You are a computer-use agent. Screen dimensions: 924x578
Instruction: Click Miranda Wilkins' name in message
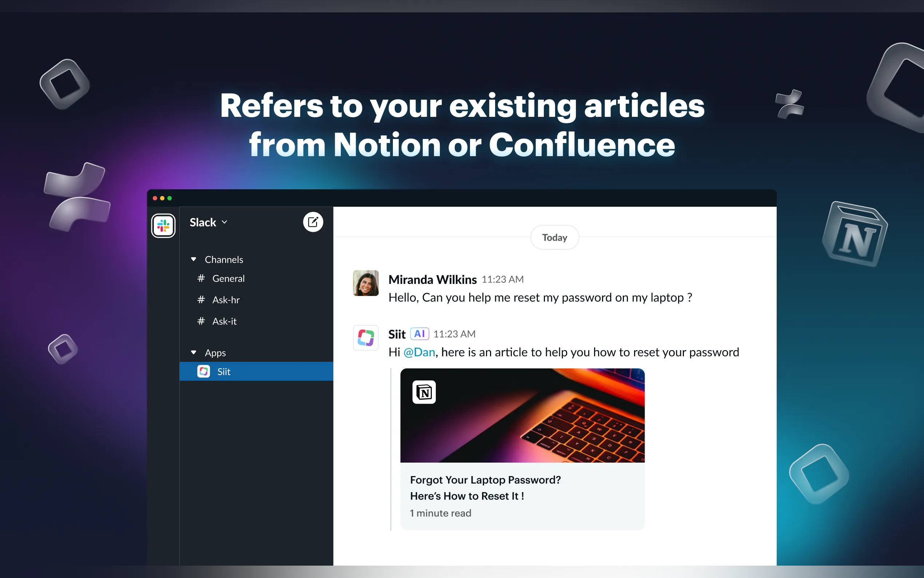433,280
